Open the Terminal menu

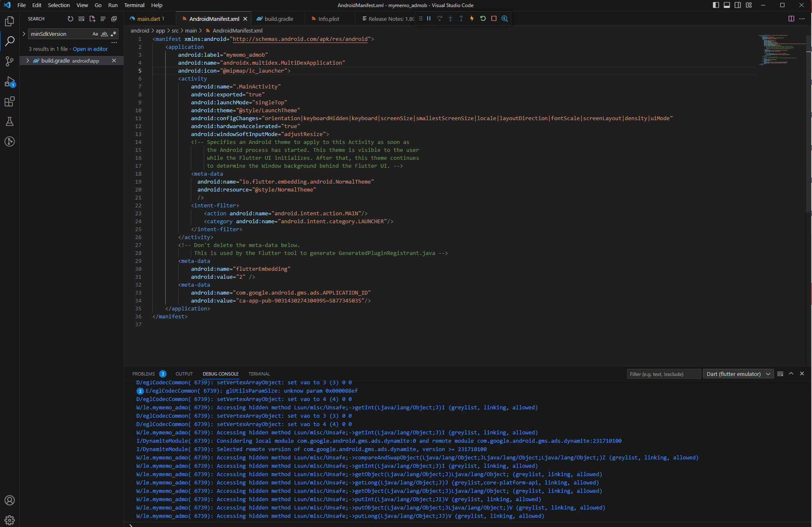(134, 5)
